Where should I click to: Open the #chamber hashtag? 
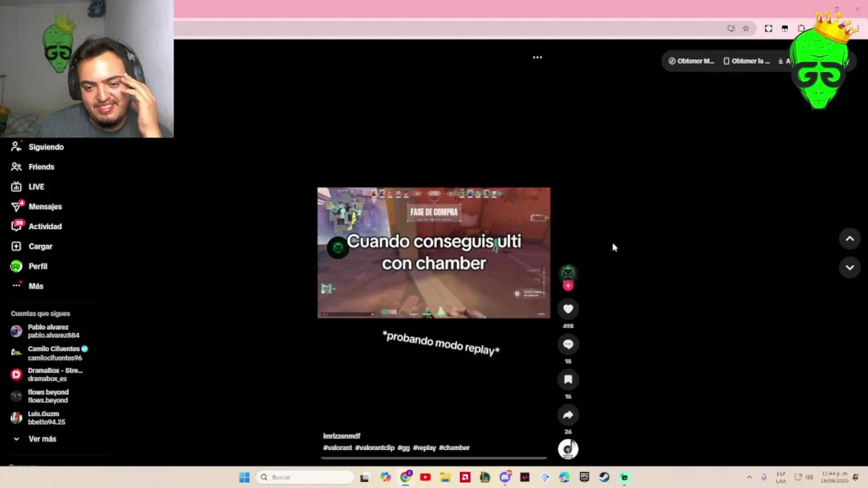[x=454, y=448]
